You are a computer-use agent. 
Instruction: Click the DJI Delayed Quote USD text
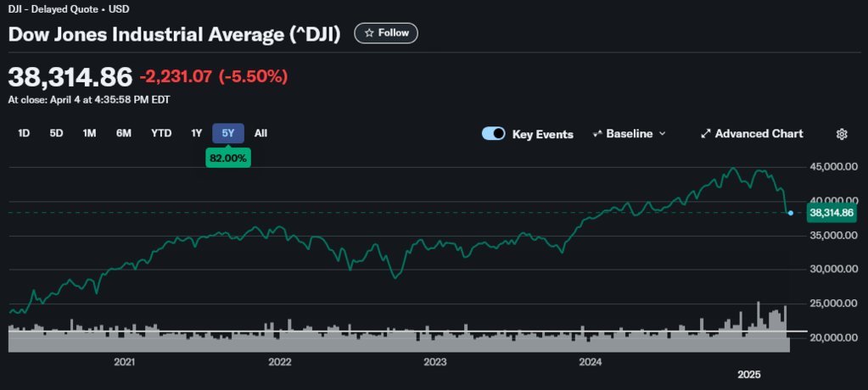(x=69, y=9)
